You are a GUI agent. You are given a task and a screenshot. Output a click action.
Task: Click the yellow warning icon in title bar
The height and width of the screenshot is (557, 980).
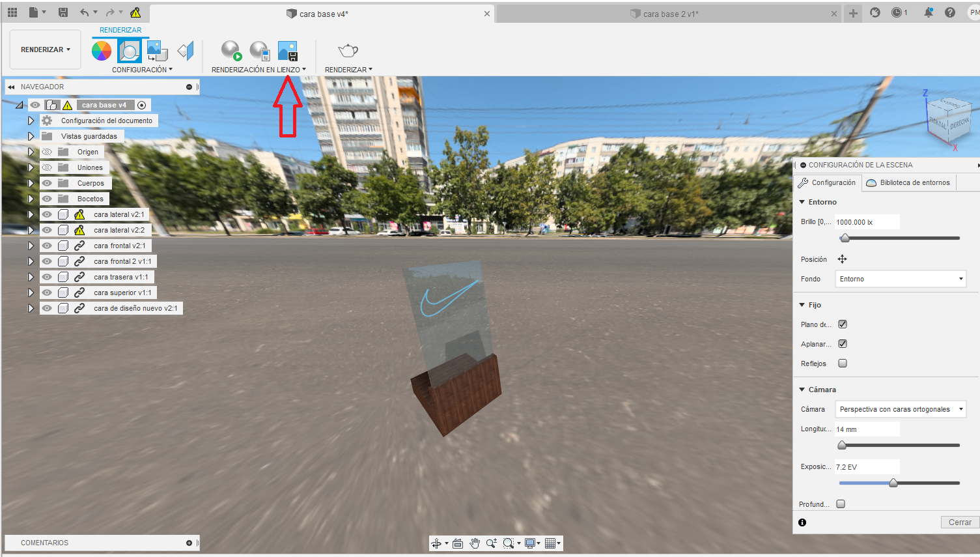pyautogui.click(x=135, y=12)
